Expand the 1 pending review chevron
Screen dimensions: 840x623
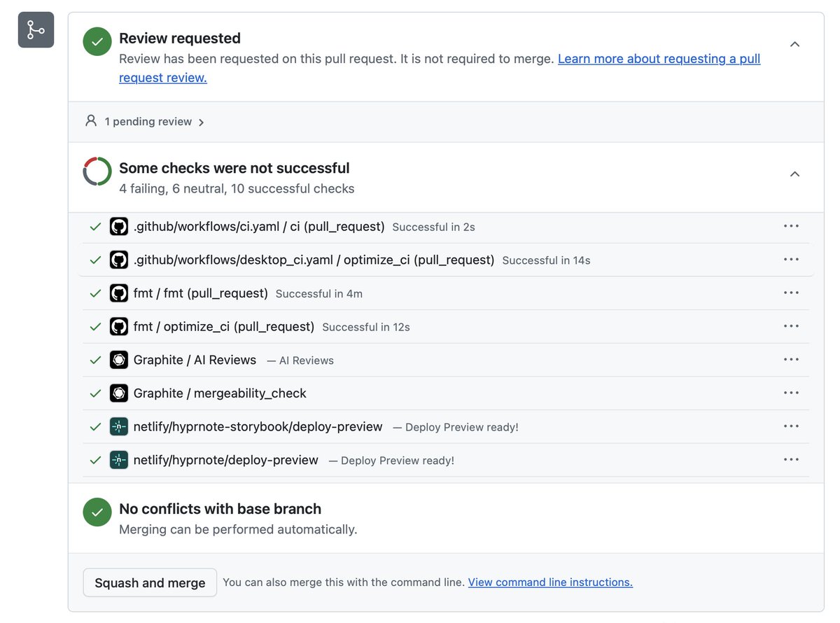(x=201, y=122)
